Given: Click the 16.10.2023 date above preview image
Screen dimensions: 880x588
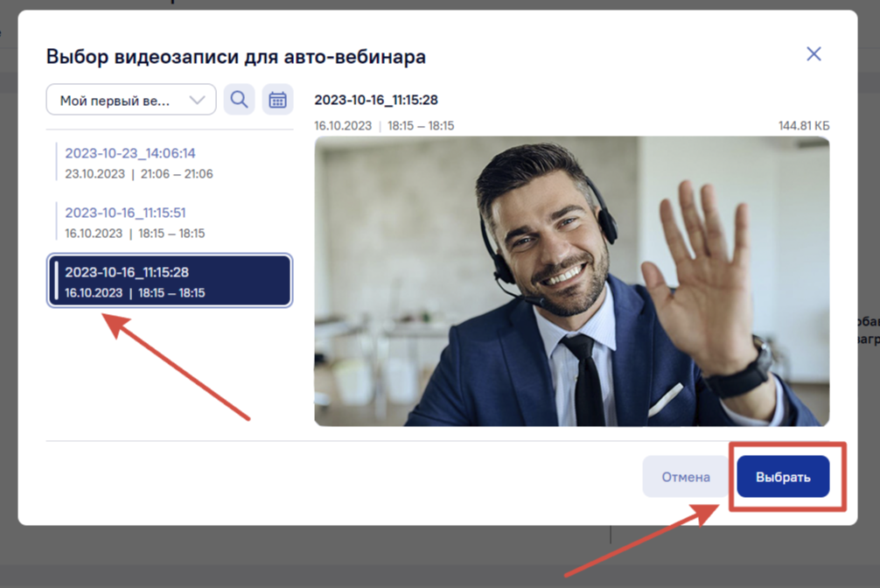Looking at the screenshot, I should pyautogui.click(x=342, y=126).
